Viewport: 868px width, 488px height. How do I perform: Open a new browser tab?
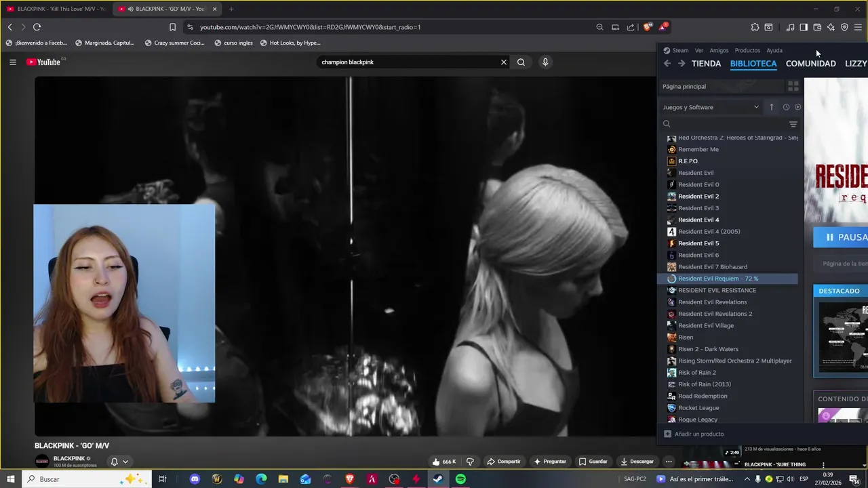(x=231, y=9)
